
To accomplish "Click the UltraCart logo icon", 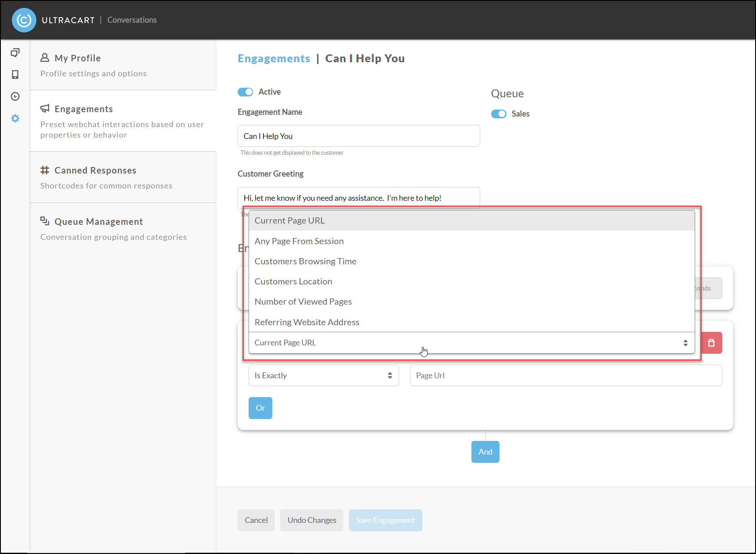I will [x=24, y=20].
